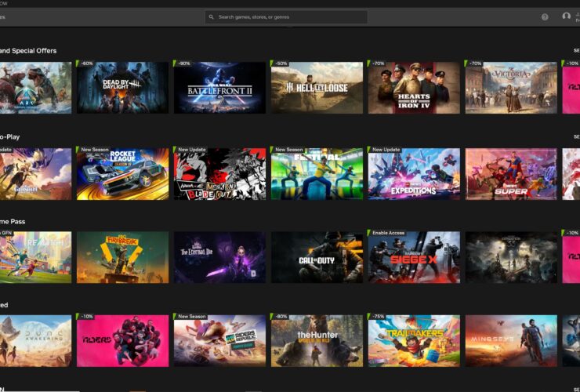The image size is (580, 392).
Task: Click the New Update badge on Blade Out tile
Action: point(190,150)
